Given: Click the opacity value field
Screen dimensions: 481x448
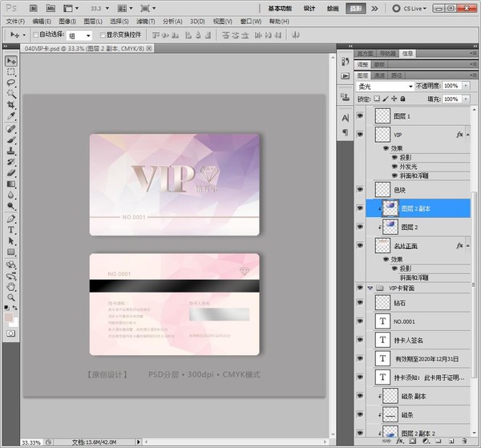Looking at the screenshot, I should pyautogui.click(x=451, y=86).
